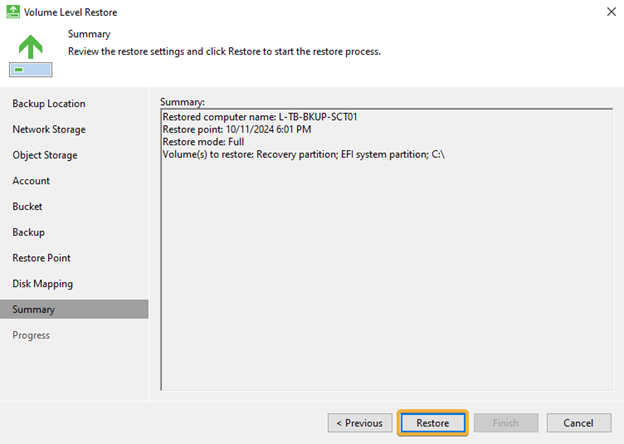
Task: Open the Account step
Action: coord(31,181)
